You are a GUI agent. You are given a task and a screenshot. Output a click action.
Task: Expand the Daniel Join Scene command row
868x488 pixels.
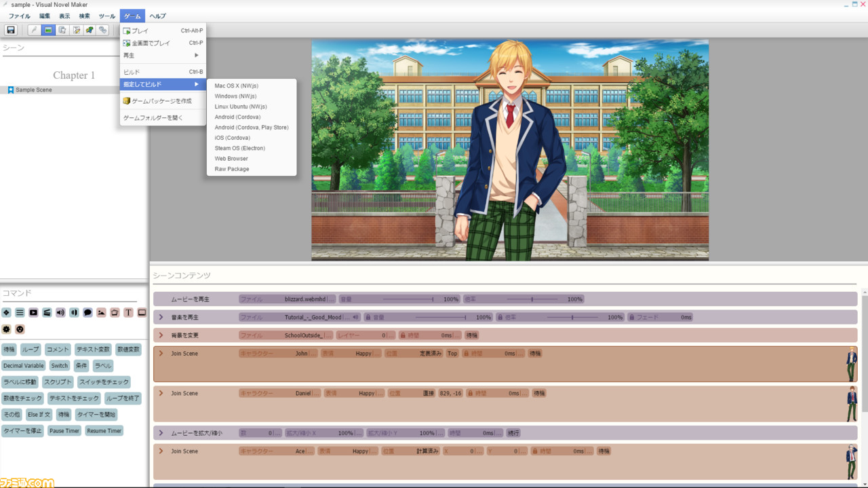(x=161, y=393)
